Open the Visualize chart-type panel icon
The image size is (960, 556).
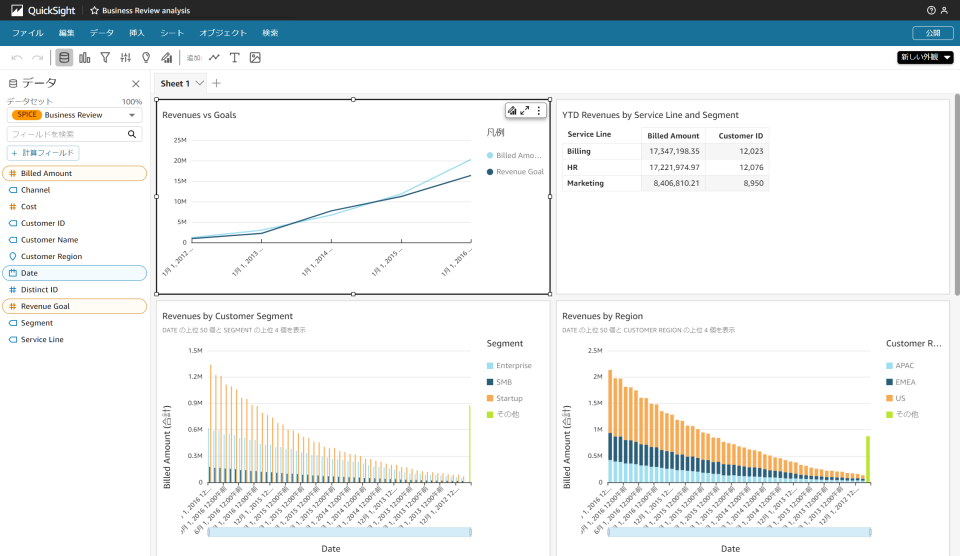pos(85,58)
